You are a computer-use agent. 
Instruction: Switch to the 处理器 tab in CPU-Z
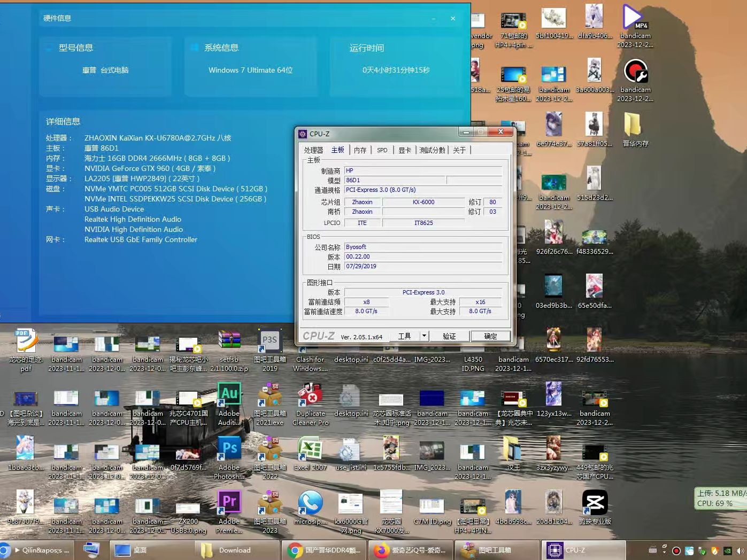click(313, 150)
